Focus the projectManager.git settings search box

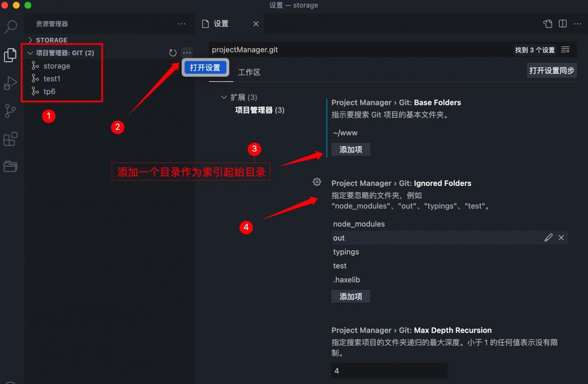coord(360,50)
